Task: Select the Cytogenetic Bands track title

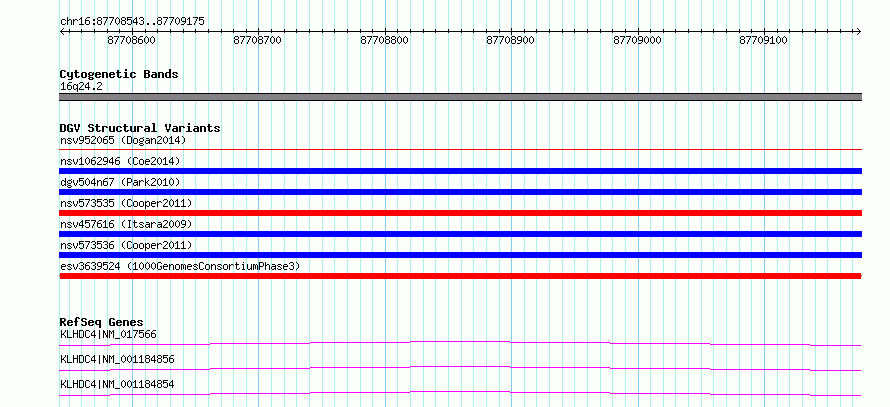Action: [119, 74]
